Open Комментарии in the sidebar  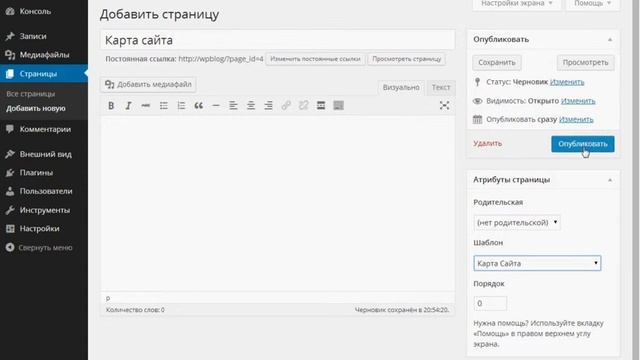44,129
